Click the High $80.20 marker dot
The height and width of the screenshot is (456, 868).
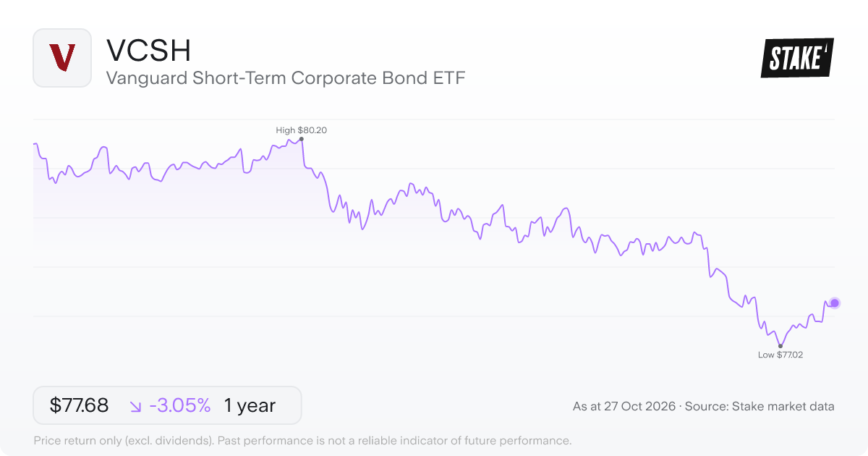tap(301, 138)
